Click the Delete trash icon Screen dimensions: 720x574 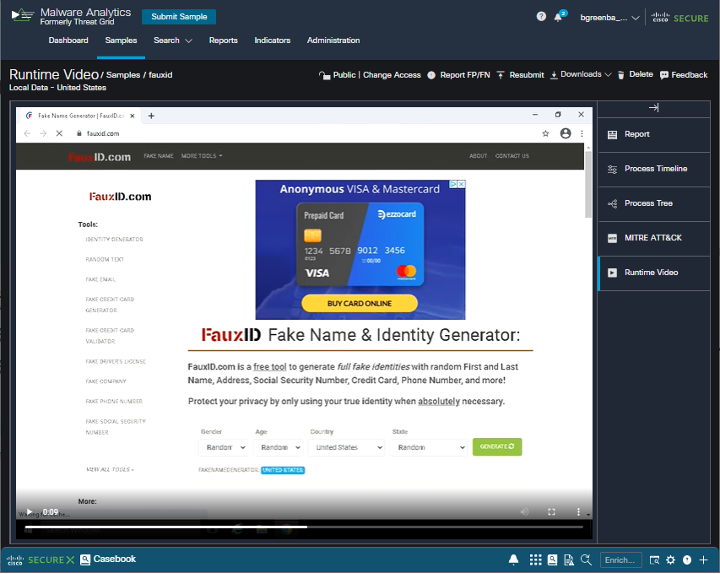click(621, 75)
